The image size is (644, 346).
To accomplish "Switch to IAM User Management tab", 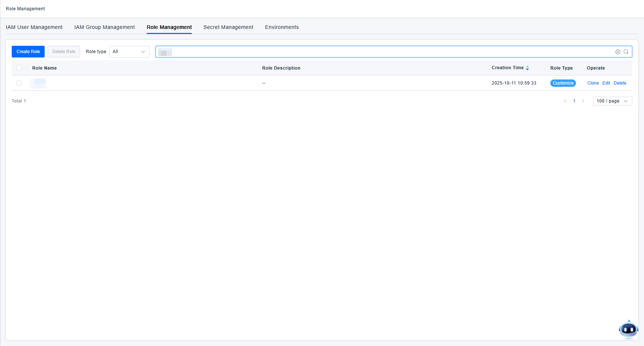I will [34, 27].
